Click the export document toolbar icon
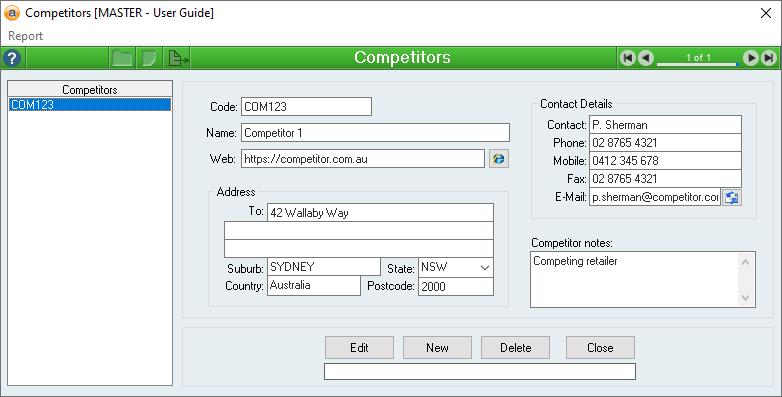Viewport: 782px width, 397px height. (x=178, y=58)
